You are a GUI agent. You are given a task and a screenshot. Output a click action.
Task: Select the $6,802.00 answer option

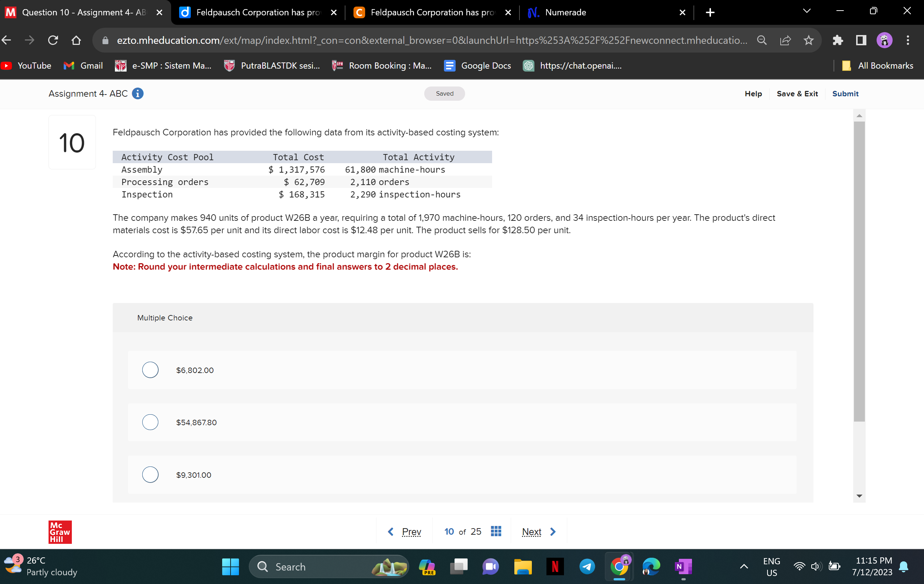pos(150,370)
